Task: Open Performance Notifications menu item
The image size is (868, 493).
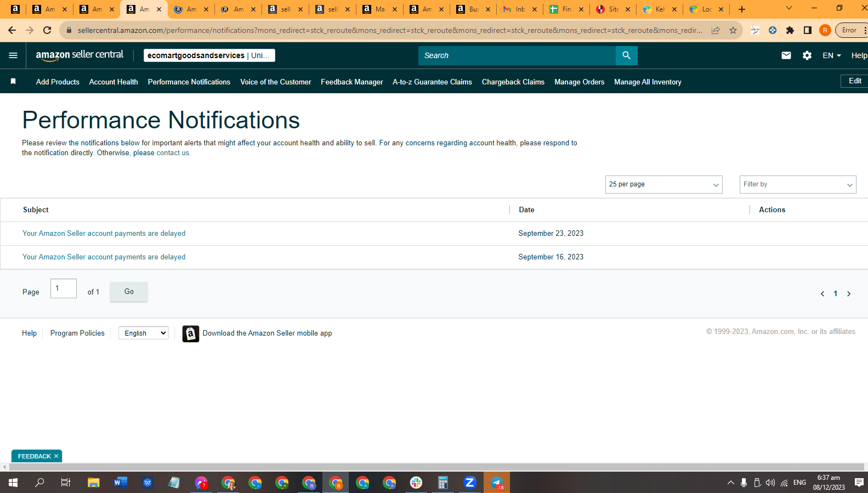Action: click(189, 82)
